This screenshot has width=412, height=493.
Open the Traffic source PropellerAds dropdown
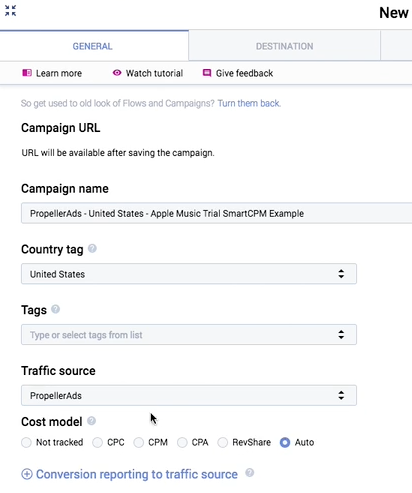[189, 395]
